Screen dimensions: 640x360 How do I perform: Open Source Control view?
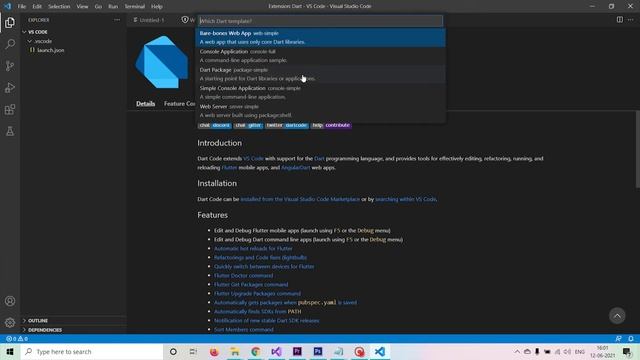[10, 66]
